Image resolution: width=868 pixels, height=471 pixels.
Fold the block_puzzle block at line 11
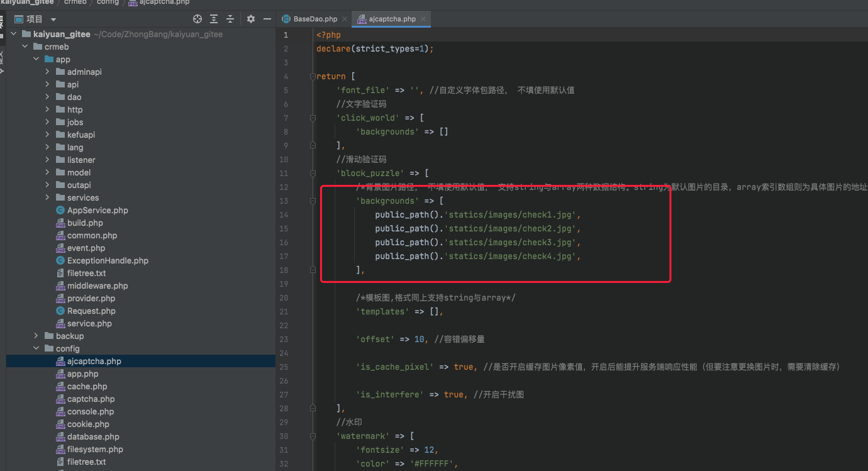[x=311, y=174]
